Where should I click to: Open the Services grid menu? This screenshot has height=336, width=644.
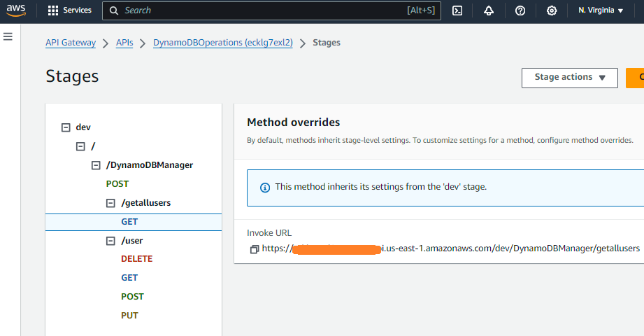pyautogui.click(x=69, y=10)
